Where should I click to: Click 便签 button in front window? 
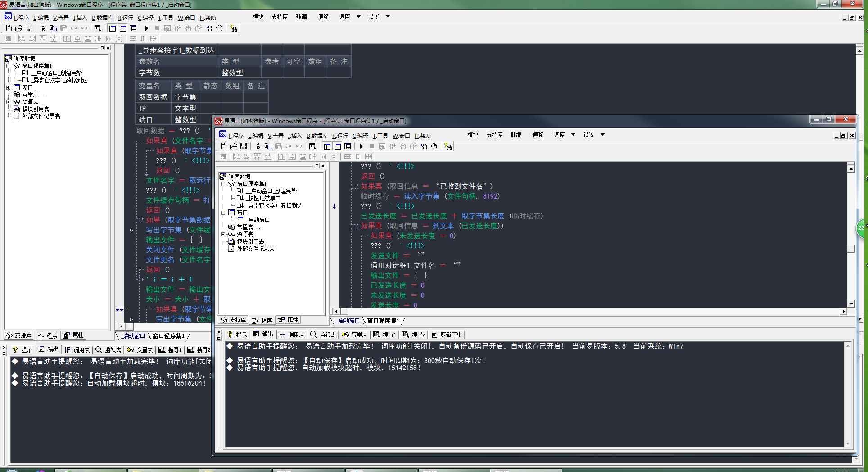coord(538,135)
